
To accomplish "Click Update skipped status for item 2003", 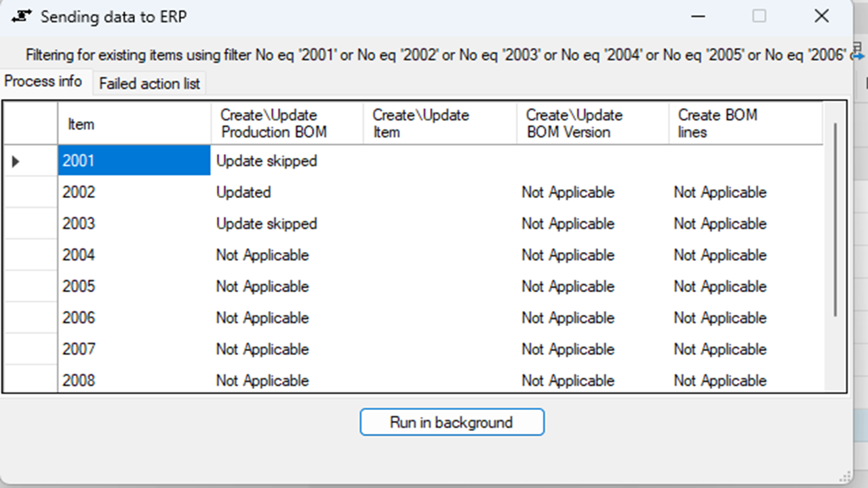I will point(267,224).
